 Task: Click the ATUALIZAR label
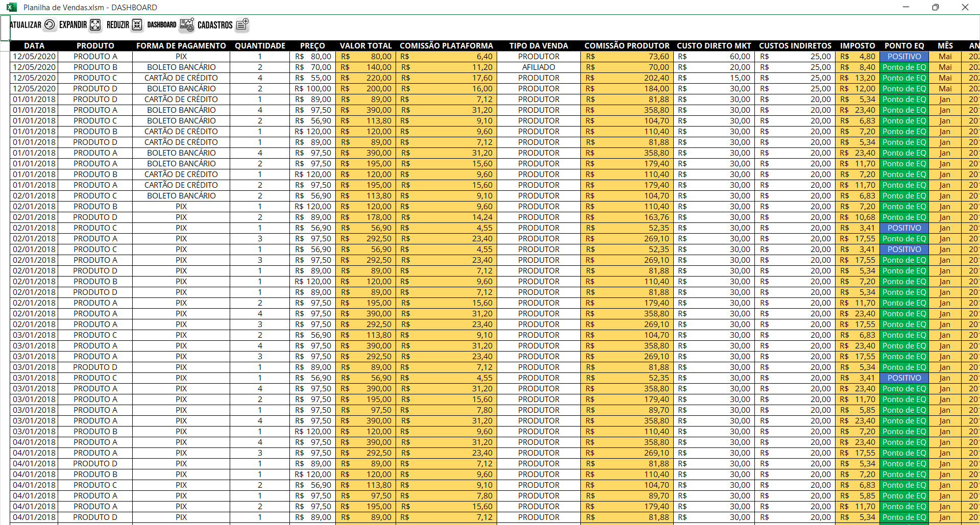(x=26, y=25)
